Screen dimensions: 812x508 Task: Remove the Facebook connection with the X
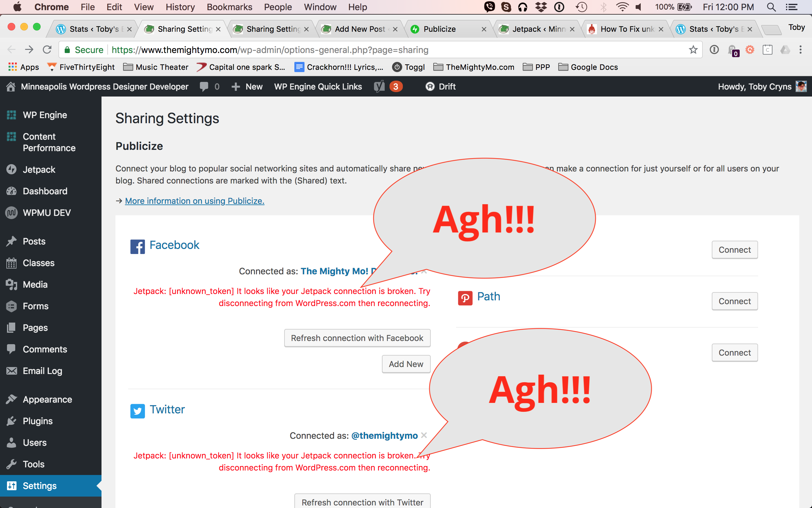(424, 271)
